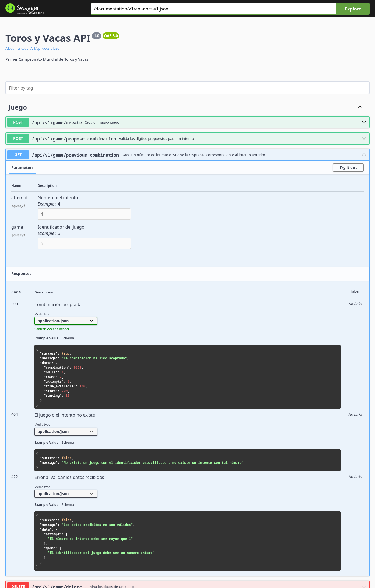Collapse the GET previous_combination endpoint chevron
This screenshot has height=588, width=375.
[x=364, y=155]
